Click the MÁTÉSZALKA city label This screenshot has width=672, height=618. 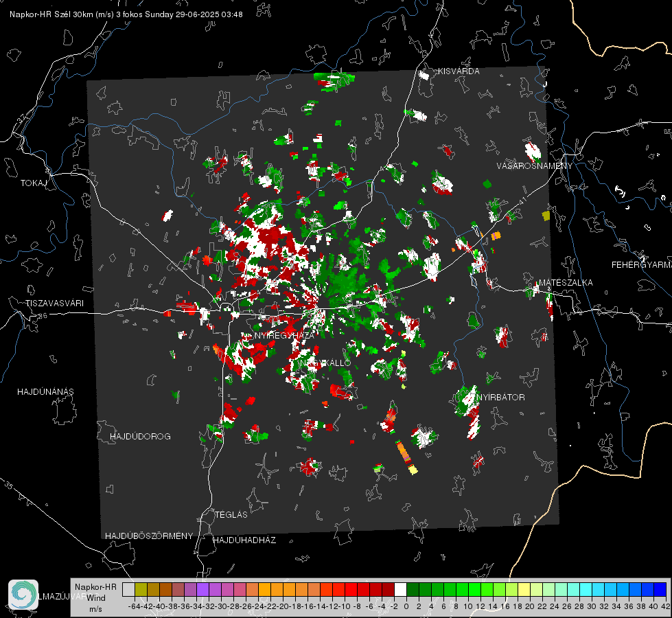click(566, 283)
